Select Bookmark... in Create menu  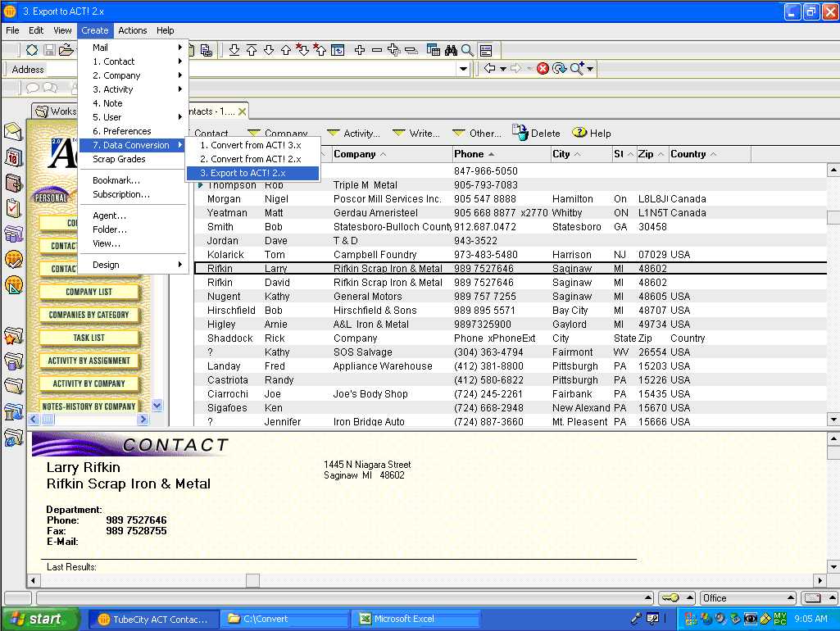(134, 180)
